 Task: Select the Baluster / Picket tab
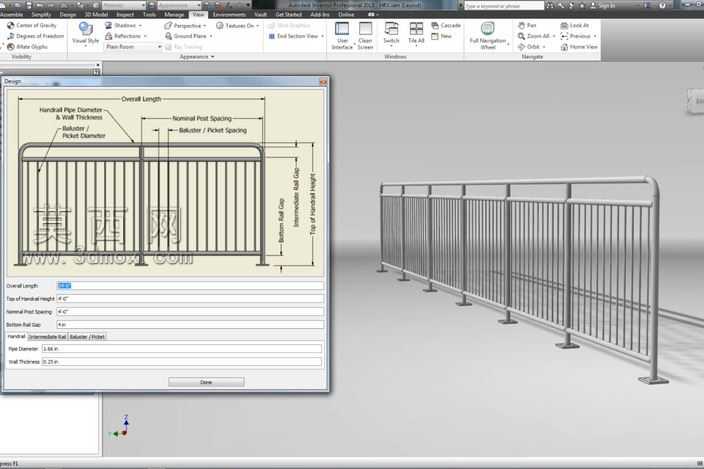point(87,337)
